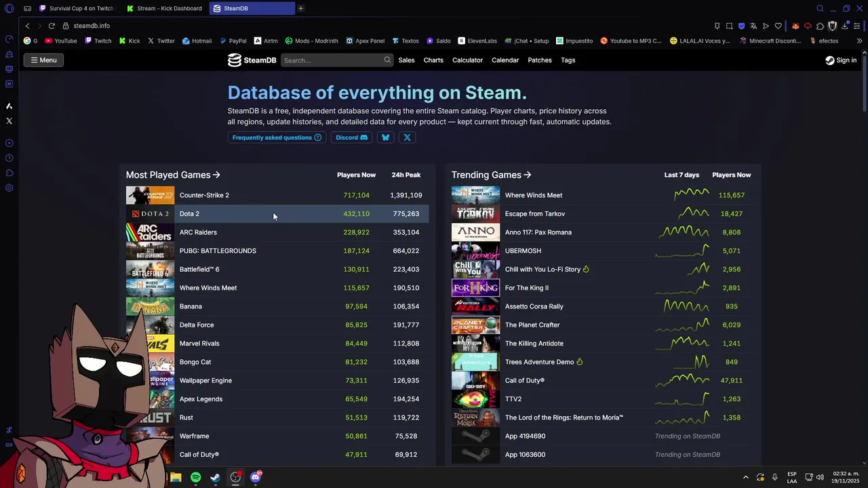The image size is (868, 488).
Task: Click the send/flow arrow icon in address bar
Action: [766, 26]
